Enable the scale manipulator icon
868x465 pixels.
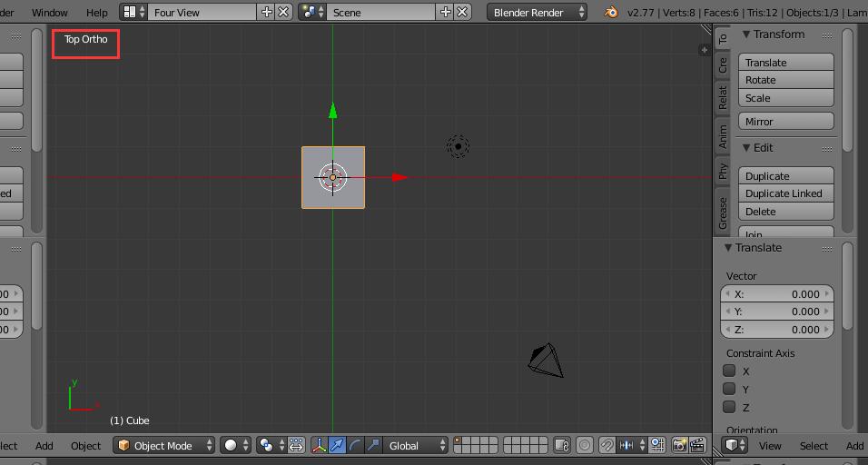(374, 446)
